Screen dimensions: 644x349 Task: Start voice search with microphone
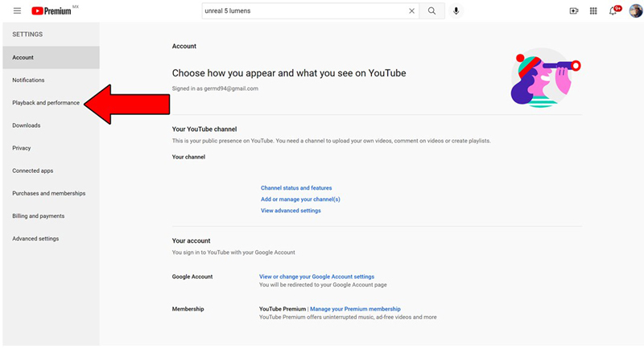tap(456, 11)
